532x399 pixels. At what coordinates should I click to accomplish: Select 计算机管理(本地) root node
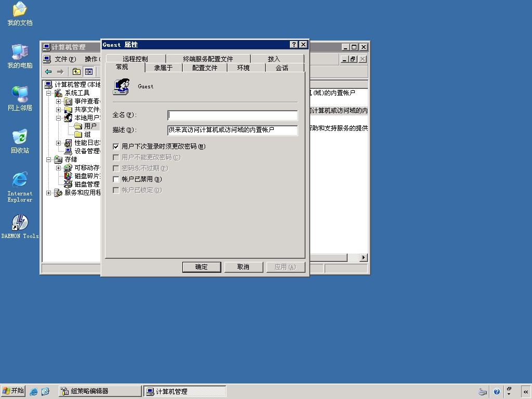tap(77, 85)
